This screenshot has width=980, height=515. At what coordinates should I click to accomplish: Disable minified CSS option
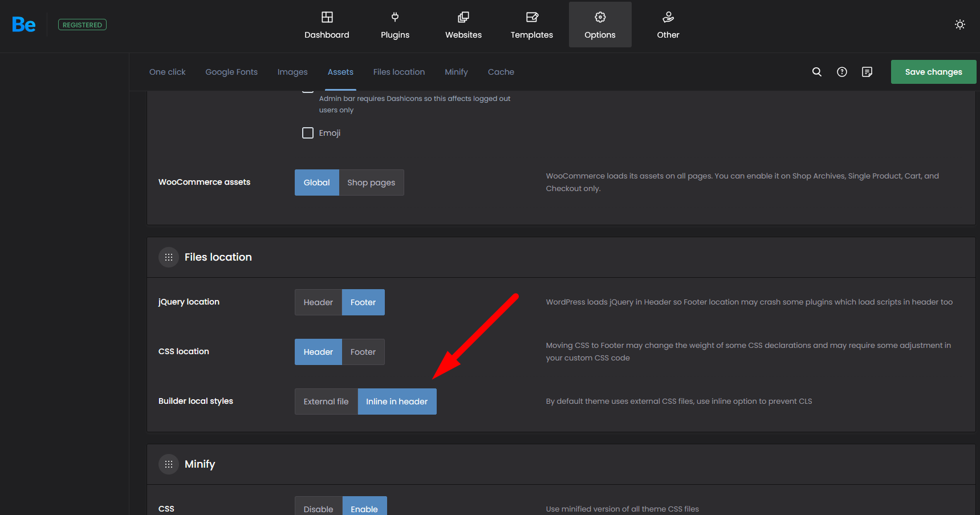pos(318,508)
